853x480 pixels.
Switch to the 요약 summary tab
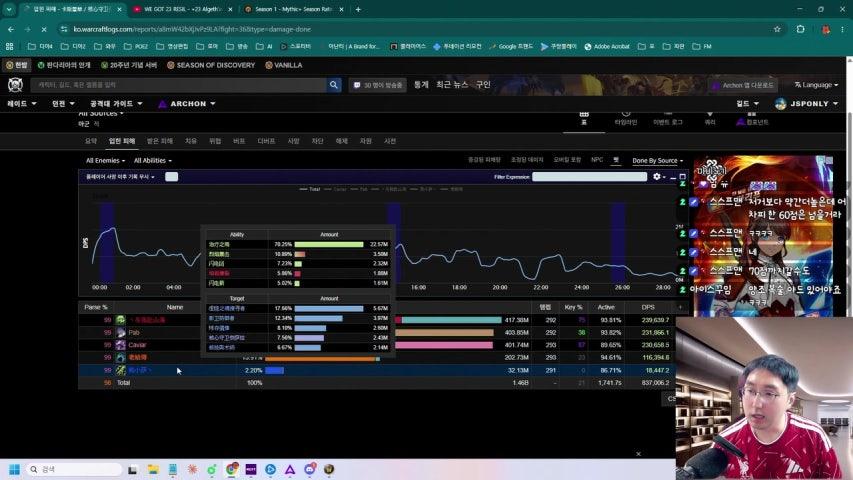[x=91, y=141]
